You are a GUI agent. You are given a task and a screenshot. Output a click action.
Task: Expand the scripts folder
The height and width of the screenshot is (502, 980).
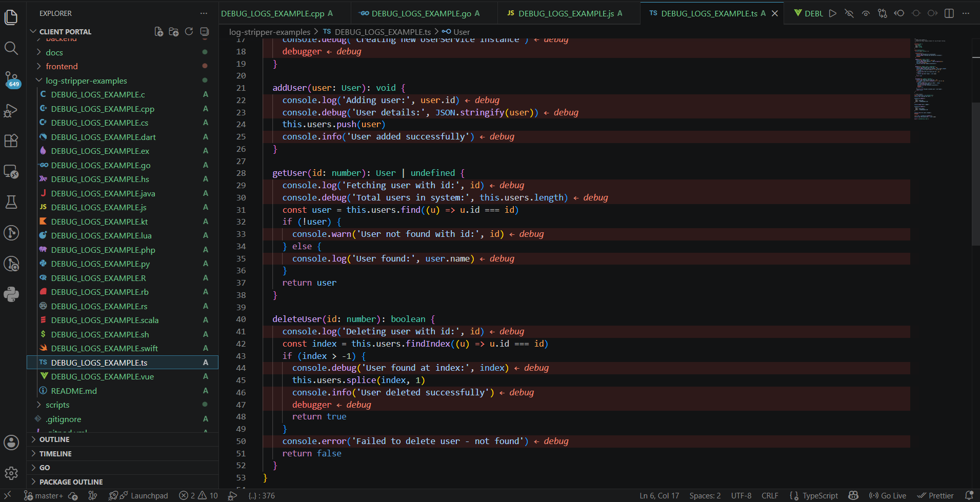click(x=57, y=405)
